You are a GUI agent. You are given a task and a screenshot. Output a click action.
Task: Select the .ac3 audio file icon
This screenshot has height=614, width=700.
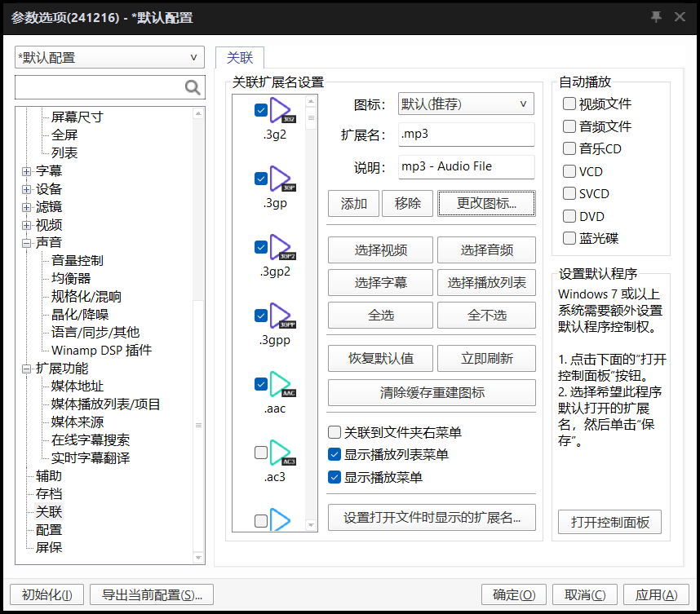(x=282, y=453)
